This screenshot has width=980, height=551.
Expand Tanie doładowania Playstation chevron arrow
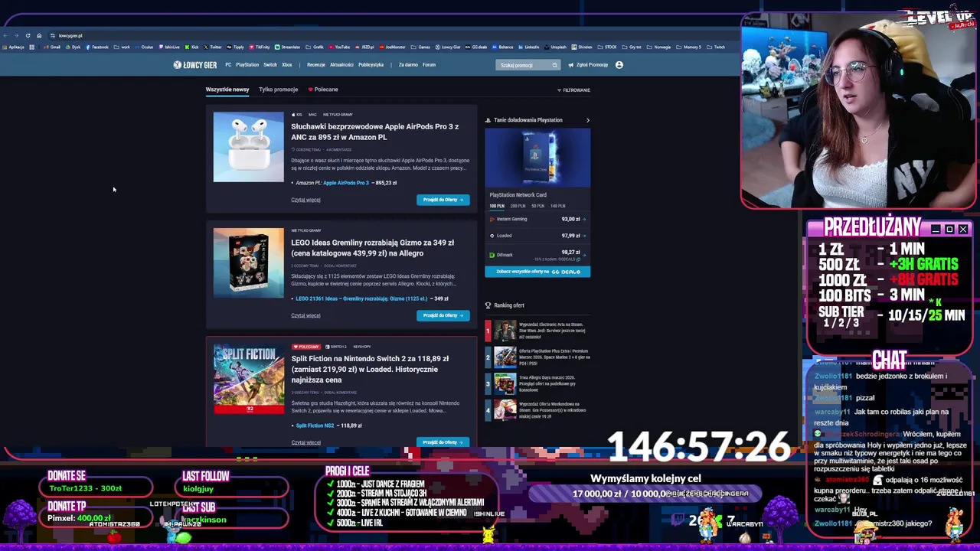[588, 120]
